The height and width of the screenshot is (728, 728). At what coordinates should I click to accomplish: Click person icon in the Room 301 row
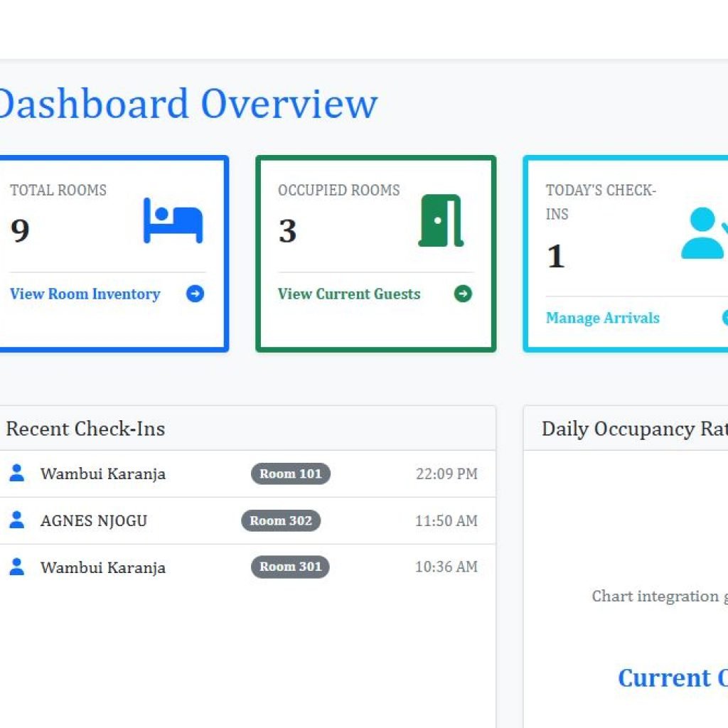click(16, 567)
